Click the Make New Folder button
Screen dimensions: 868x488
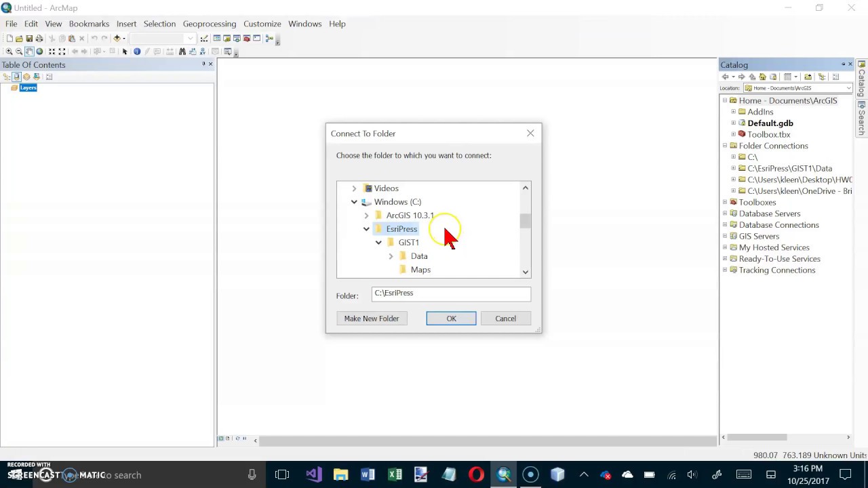372,319
